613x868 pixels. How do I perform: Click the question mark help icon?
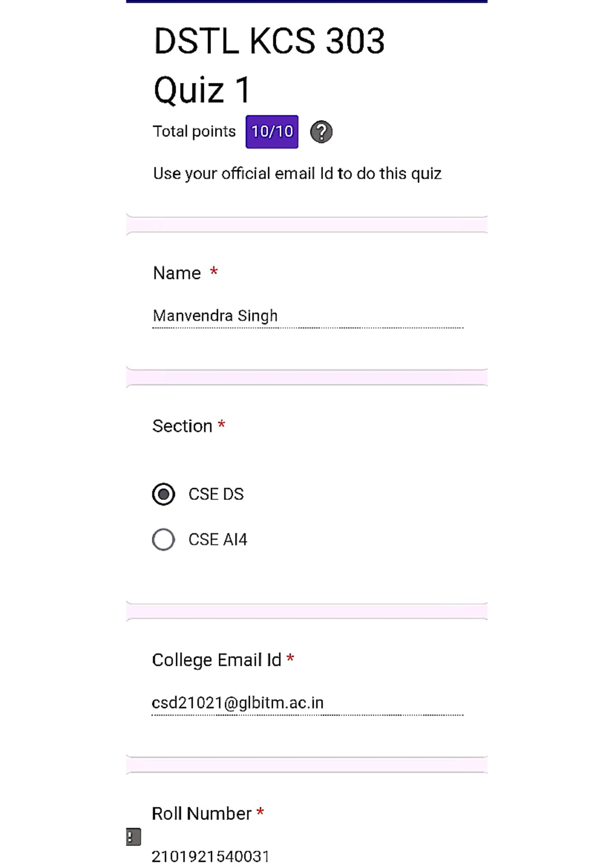pyautogui.click(x=321, y=132)
